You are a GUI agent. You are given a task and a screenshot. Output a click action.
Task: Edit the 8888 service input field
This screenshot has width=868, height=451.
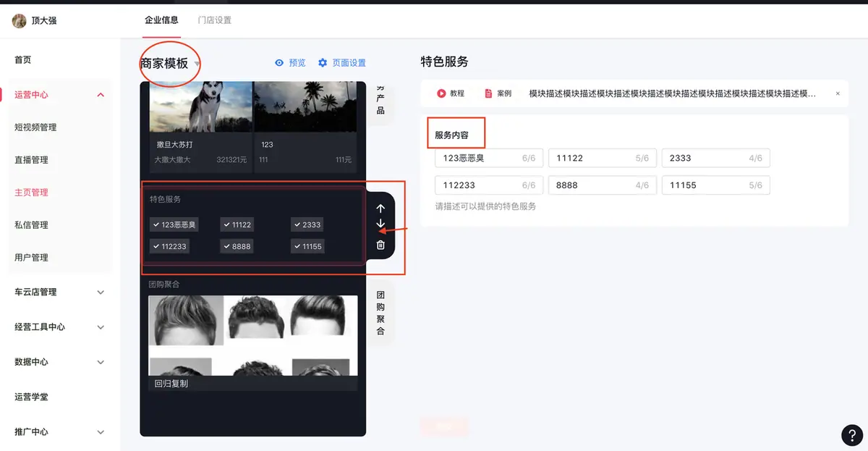point(603,185)
